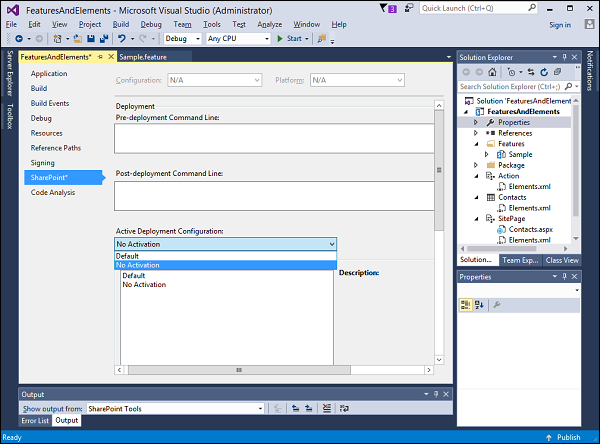
Task: Click the Undo toolbar icon
Action: click(x=122, y=39)
